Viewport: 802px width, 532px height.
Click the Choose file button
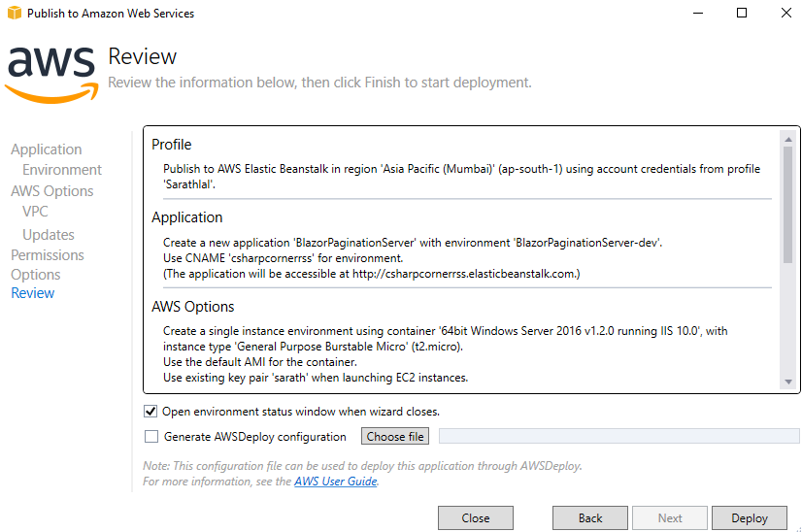tap(395, 436)
